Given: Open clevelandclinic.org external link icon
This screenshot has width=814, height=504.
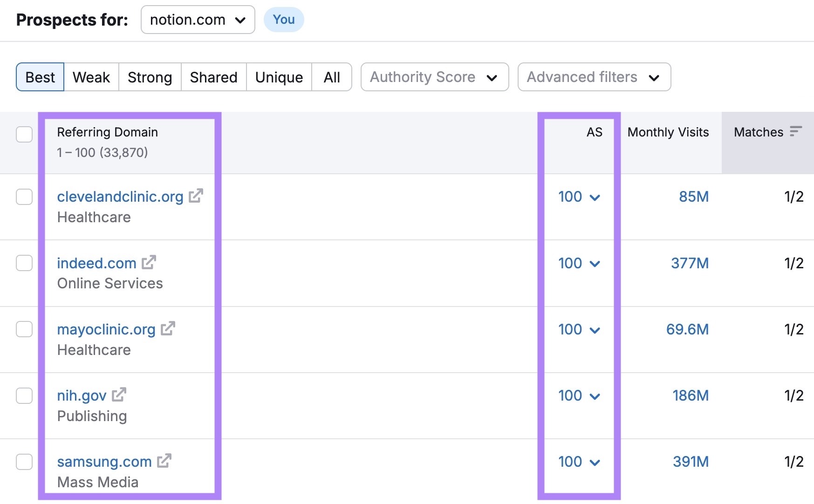Looking at the screenshot, I should [x=196, y=196].
